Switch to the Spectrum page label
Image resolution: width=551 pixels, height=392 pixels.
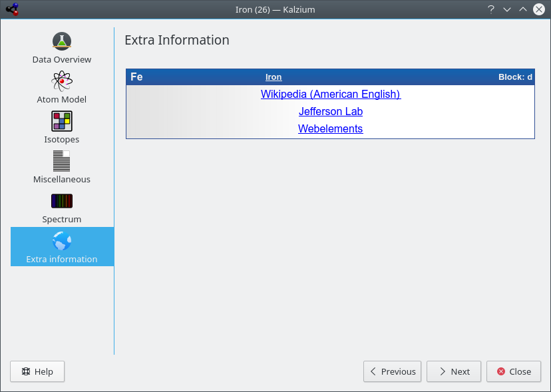62,220
